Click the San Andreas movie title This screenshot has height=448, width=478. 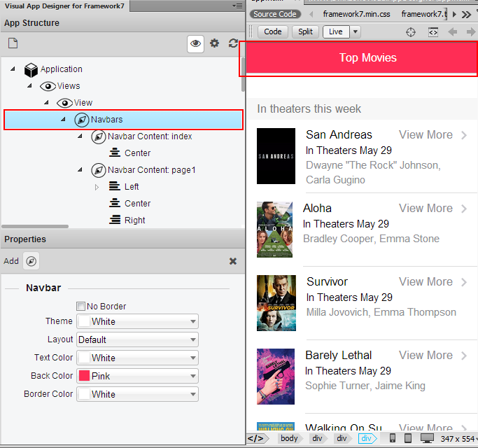tap(339, 134)
